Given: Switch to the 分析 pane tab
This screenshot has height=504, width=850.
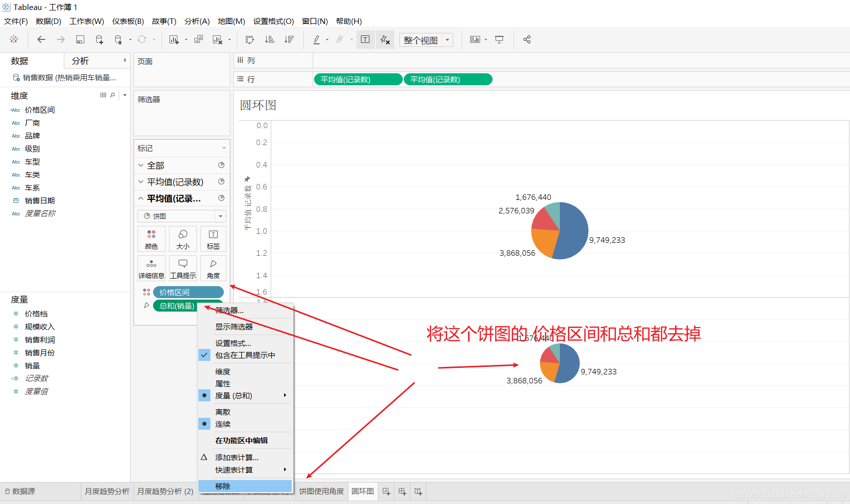Looking at the screenshot, I should pyautogui.click(x=80, y=61).
